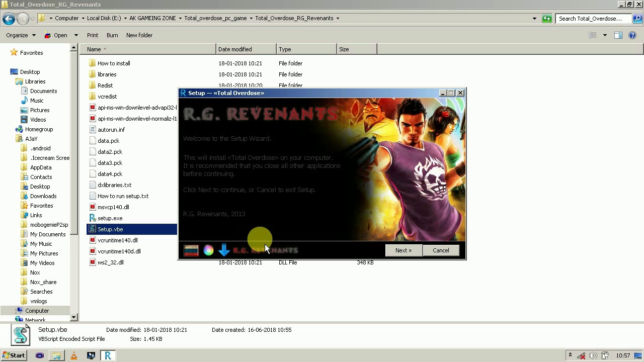Open recent pages dropdown arrow
This screenshot has height=362, width=644.
point(32,19)
